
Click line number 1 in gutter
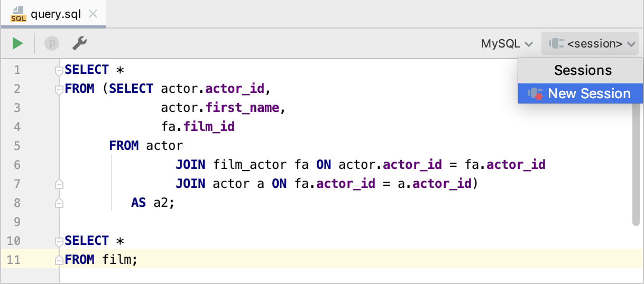(x=16, y=70)
